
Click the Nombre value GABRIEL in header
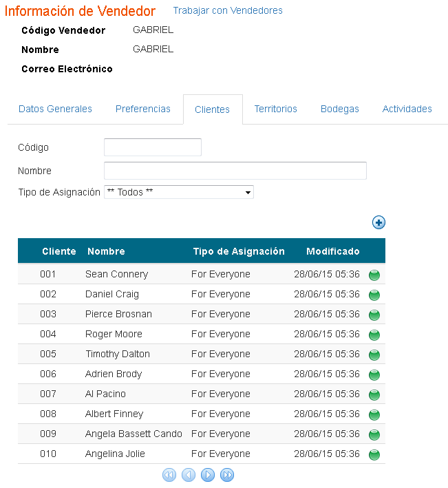pyautogui.click(x=153, y=49)
